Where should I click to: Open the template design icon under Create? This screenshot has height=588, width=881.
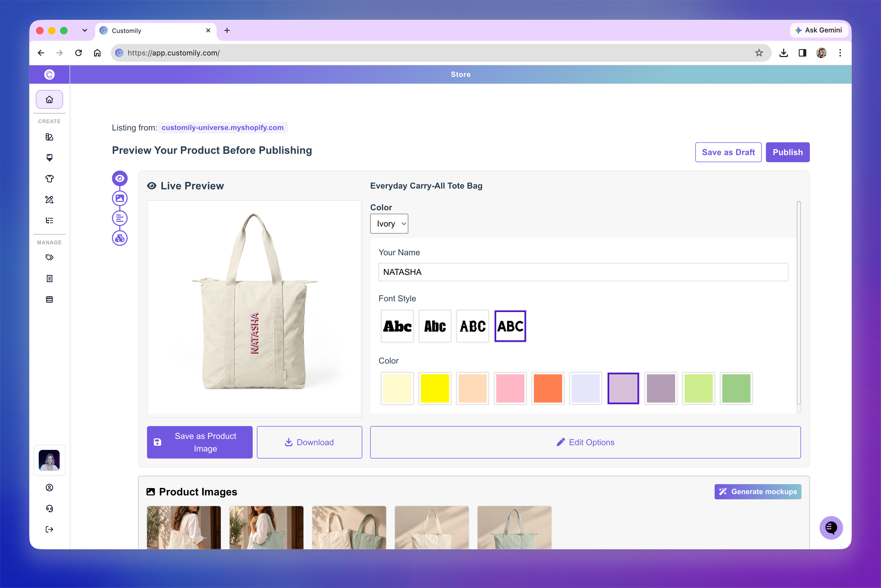[x=49, y=137]
